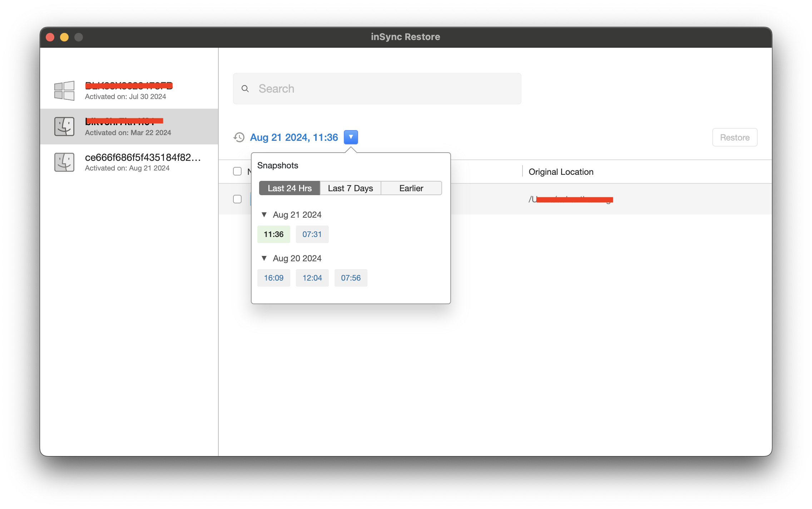
Task: Click the red close window button
Action: (50, 37)
